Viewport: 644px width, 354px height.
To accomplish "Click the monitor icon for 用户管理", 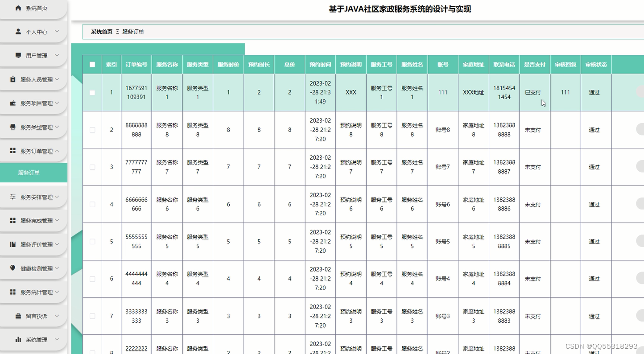I will click(x=18, y=55).
